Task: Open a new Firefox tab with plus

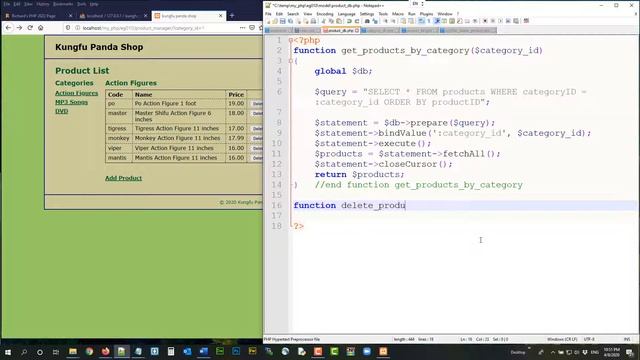Action: (232, 16)
